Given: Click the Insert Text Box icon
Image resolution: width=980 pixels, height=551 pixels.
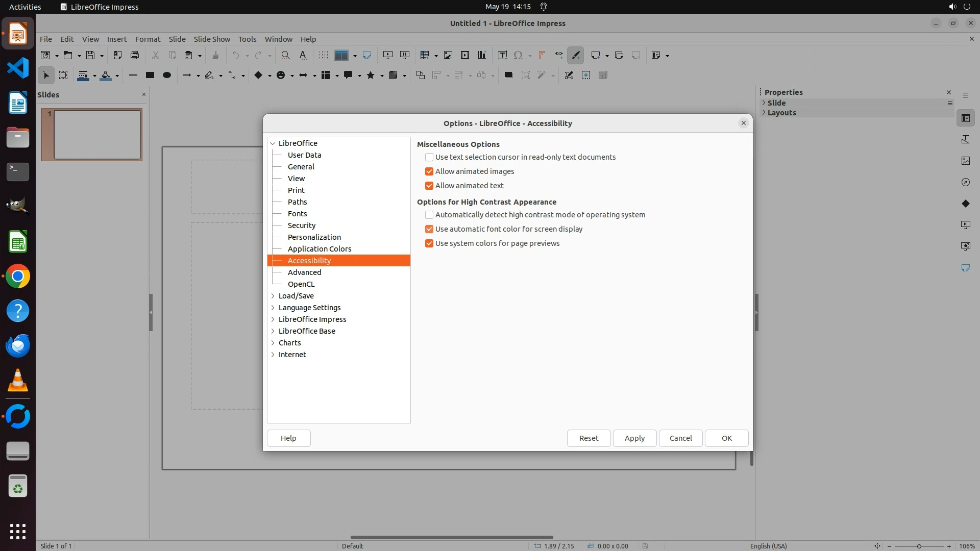Looking at the screenshot, I should (502, 55).
